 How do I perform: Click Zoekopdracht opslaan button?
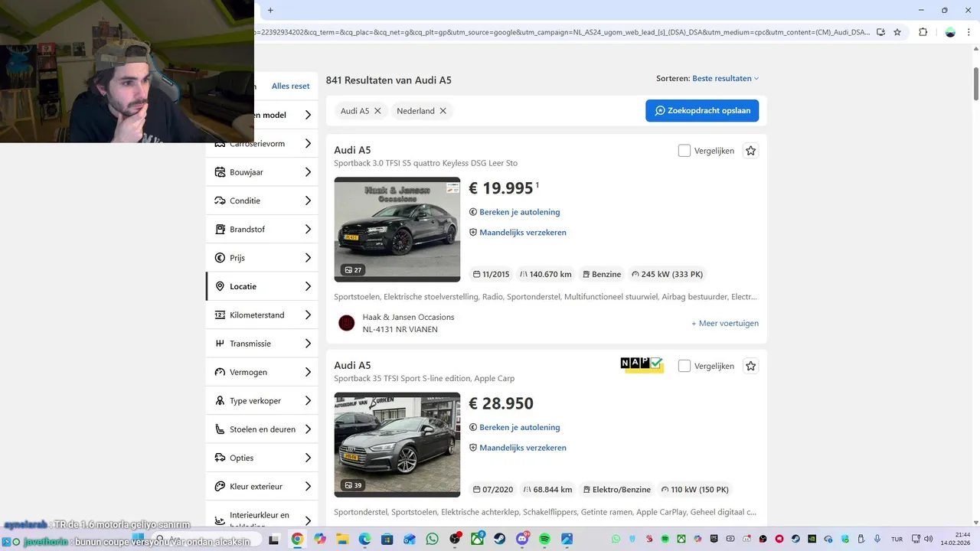702,110
